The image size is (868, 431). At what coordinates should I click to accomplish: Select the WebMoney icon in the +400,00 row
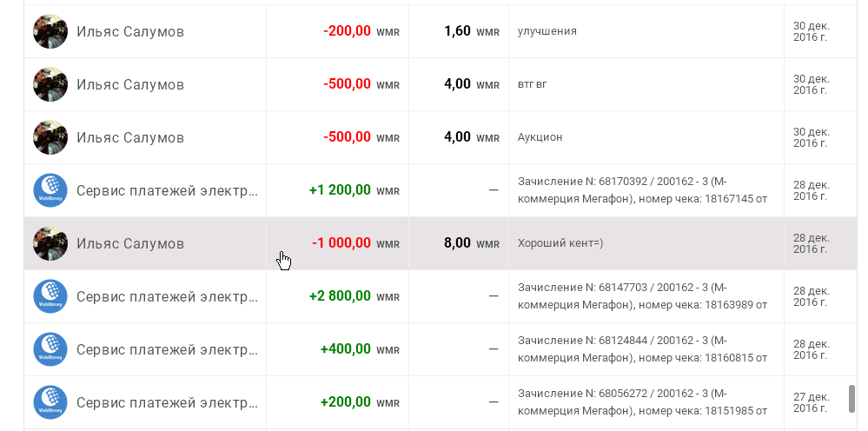pos(50,349)
